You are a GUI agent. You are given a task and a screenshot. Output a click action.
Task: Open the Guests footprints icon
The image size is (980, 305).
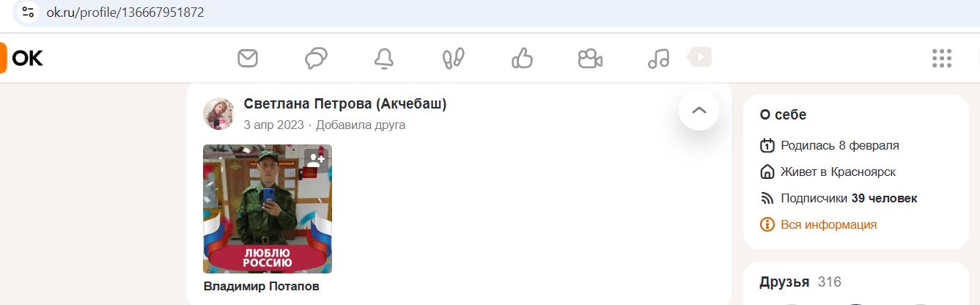tap(453, 58)
